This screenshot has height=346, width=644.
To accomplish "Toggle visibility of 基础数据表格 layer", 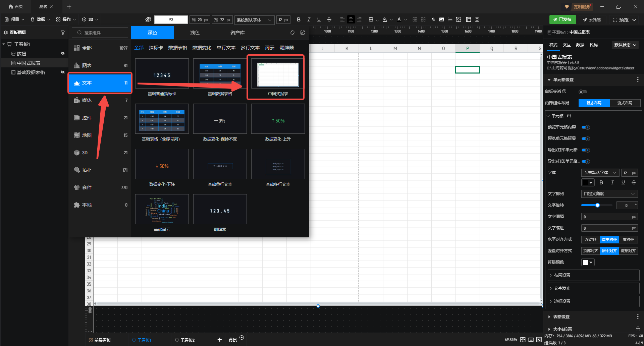I will pyautogui.click(x=62, y=72).
